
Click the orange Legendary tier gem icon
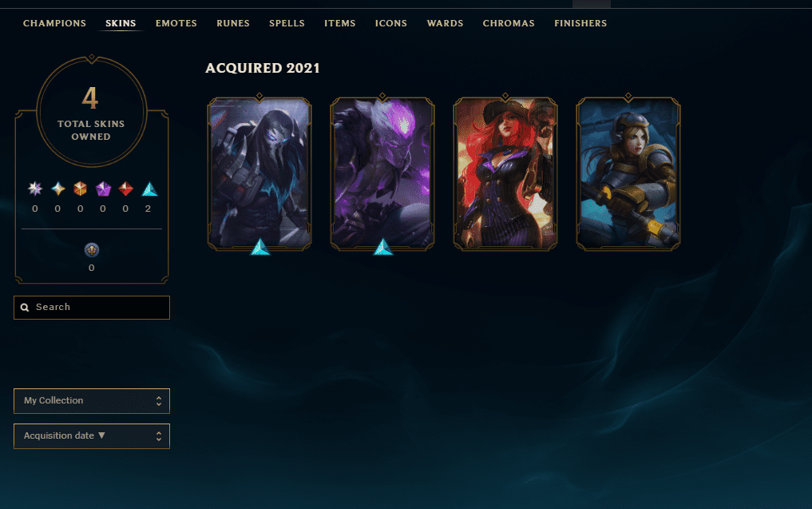point(81,189)
